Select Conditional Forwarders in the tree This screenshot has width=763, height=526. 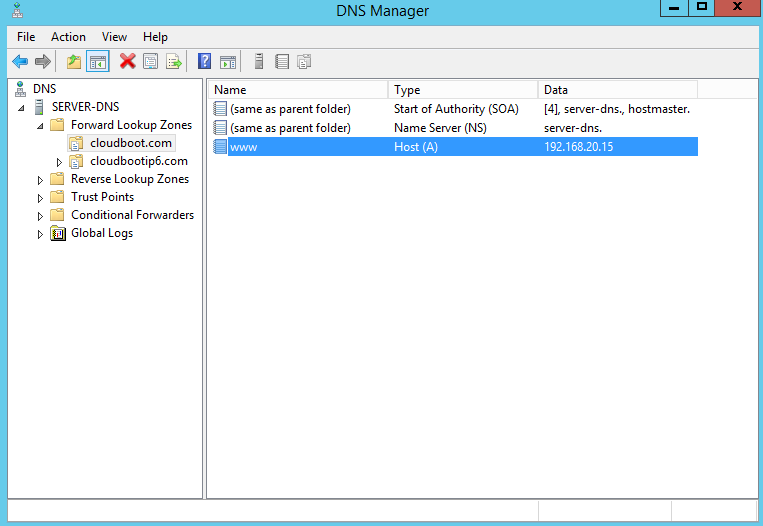[x=132, y=215]
